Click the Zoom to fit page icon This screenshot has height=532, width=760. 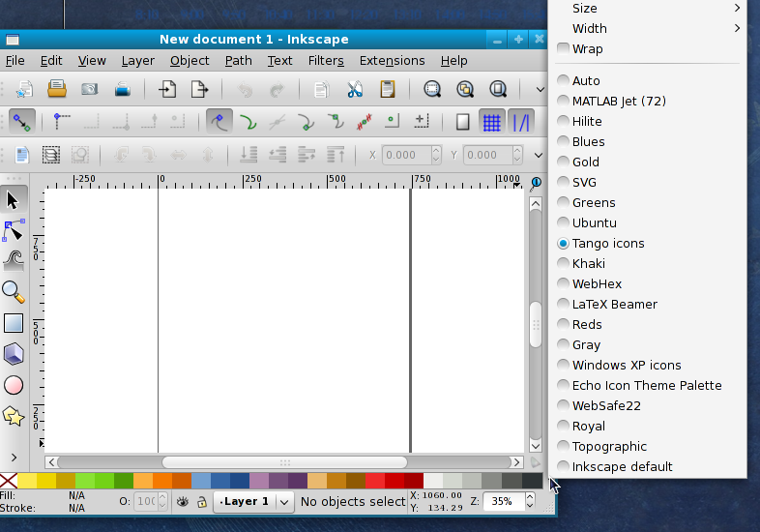[498, 89]
